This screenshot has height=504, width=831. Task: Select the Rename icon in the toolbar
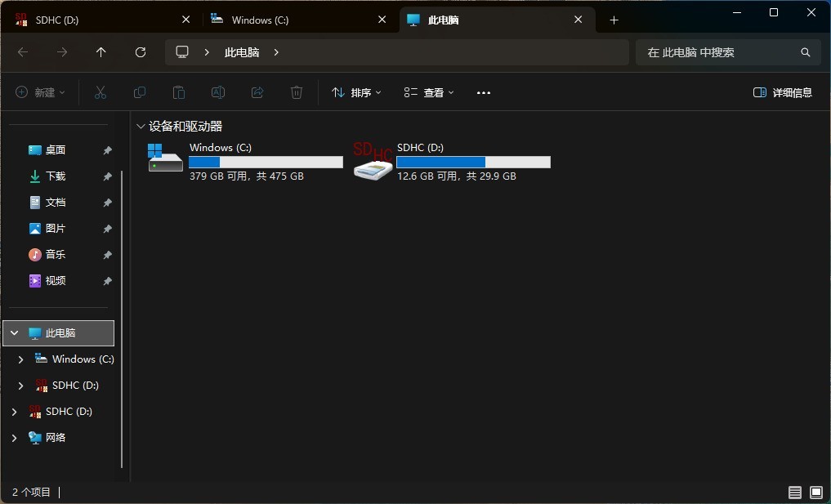(217, 92)
